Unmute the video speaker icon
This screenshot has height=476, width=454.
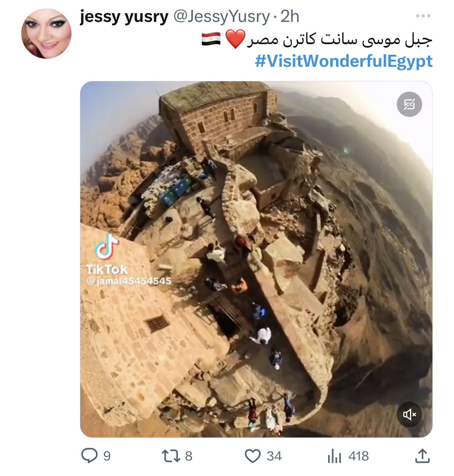(x=409, y=414)
